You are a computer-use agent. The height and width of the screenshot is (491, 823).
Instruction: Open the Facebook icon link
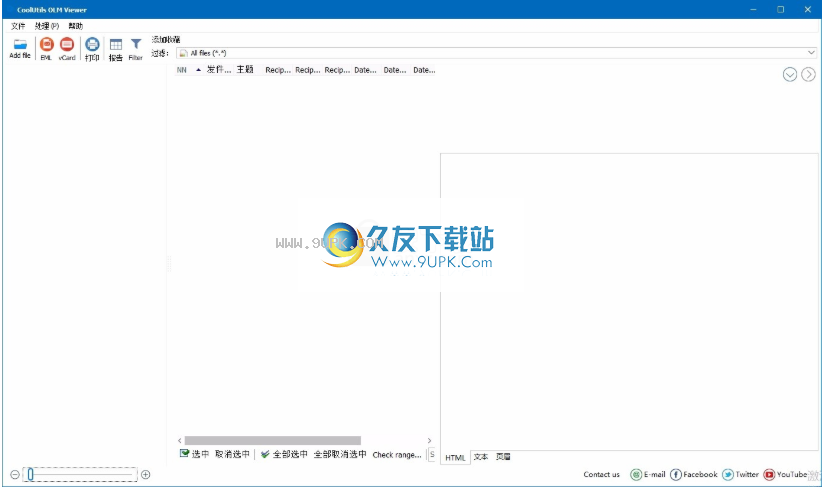(676, 475)
